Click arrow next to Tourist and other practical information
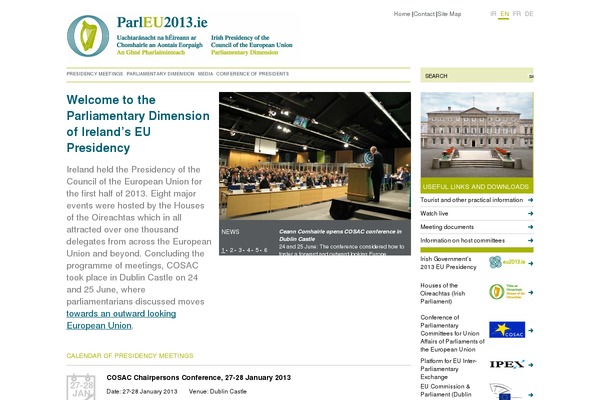The height and width of the screenshot is (400, 600). 530,200
